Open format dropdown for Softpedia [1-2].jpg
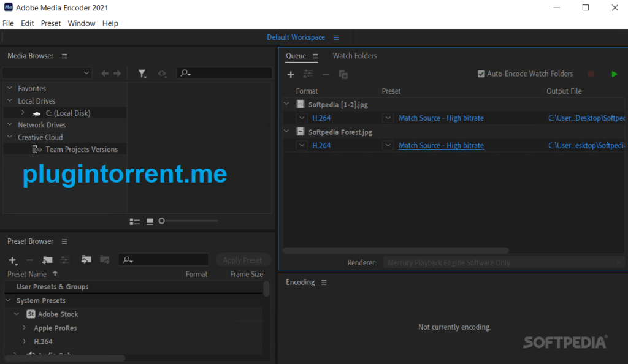The width and height of the screenshot is (628, 364). tap(302, 118)
